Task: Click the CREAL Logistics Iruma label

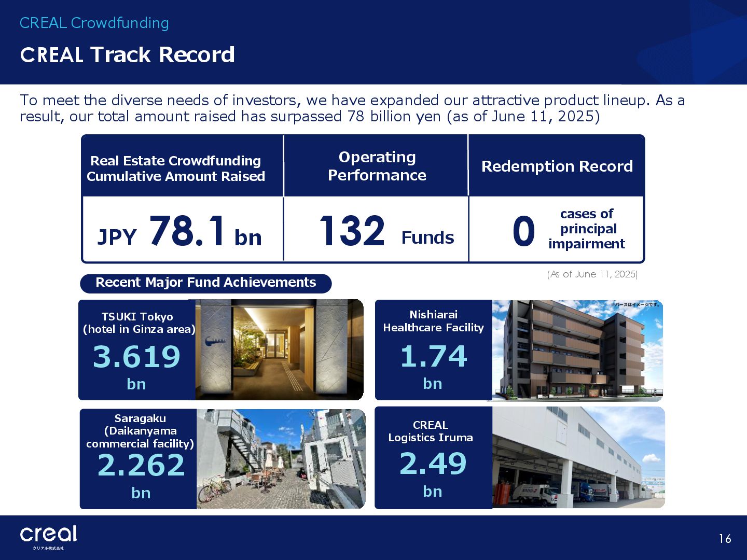Action: point(431,431)
